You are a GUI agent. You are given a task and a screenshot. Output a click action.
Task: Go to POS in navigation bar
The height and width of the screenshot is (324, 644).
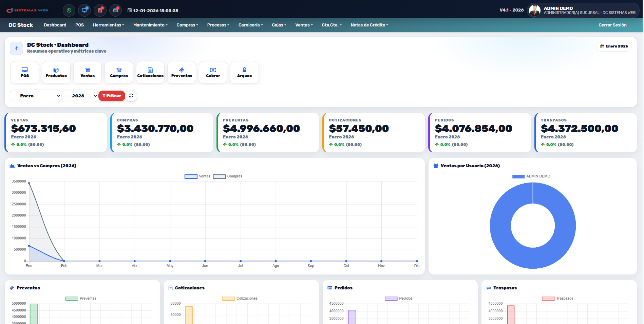[x=79, y=25]
